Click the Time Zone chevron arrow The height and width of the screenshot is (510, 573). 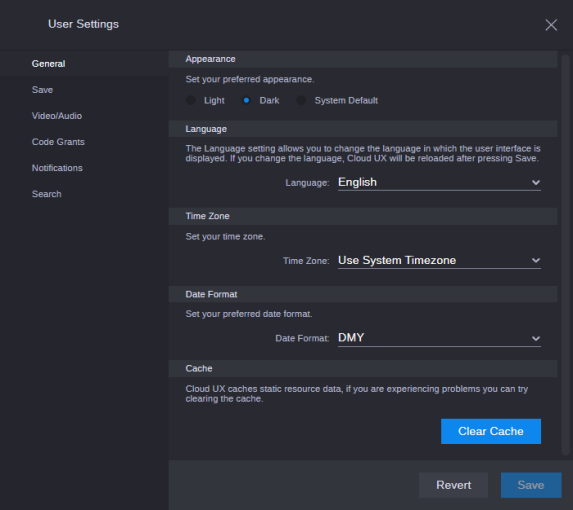536,260
